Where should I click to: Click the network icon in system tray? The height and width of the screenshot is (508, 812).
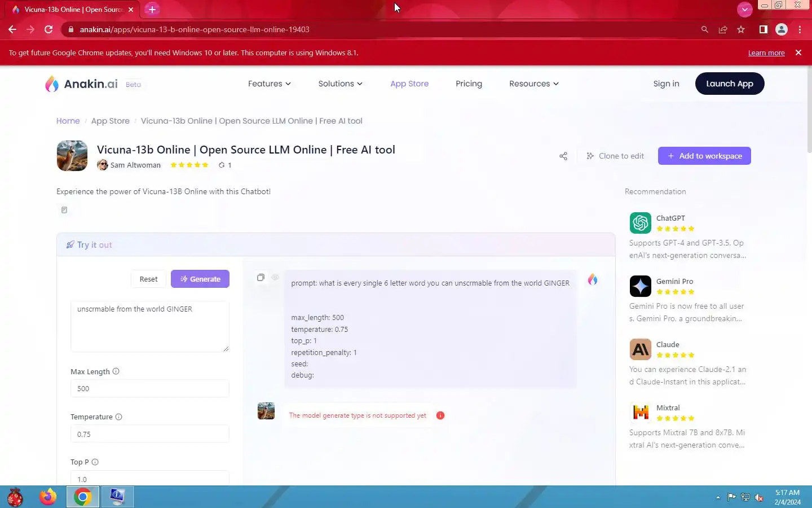click(x=745, y=497)
